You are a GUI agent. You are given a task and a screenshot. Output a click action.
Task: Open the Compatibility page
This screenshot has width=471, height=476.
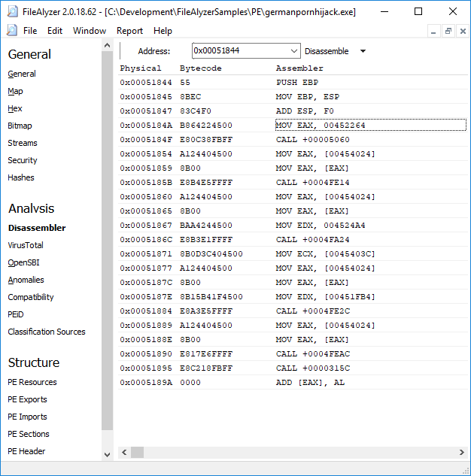[31, 297]
